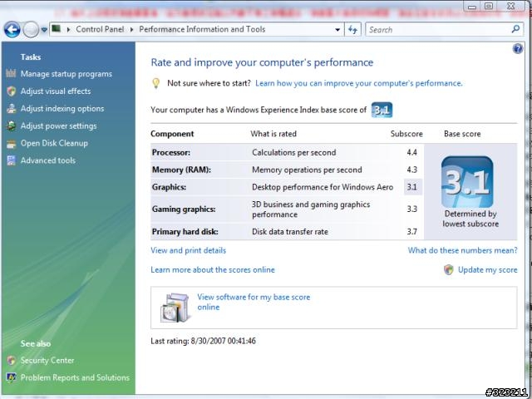Select the Gaming graphics row label
532x399 pixels.
click(184, 209)
